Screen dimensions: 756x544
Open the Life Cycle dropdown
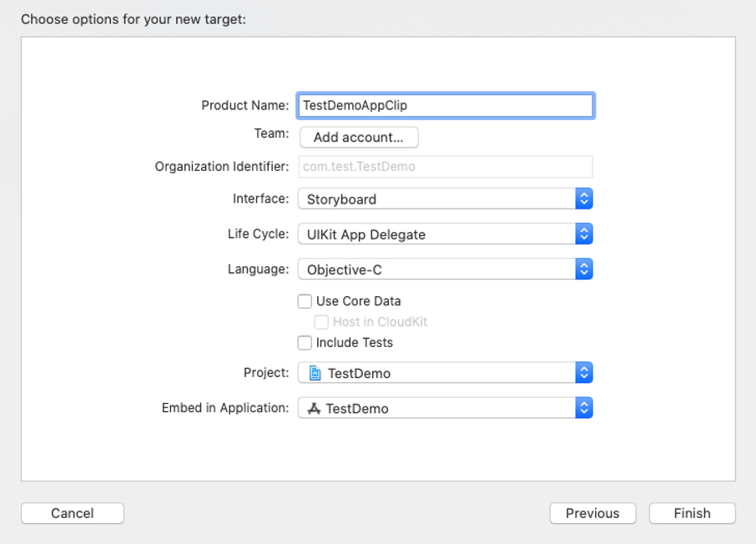click(x=436, y=234)
